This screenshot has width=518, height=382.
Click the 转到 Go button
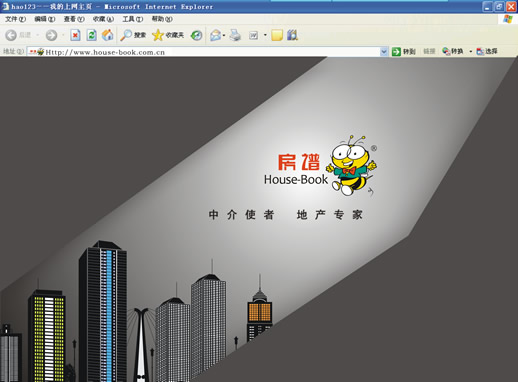coord(403,51)
